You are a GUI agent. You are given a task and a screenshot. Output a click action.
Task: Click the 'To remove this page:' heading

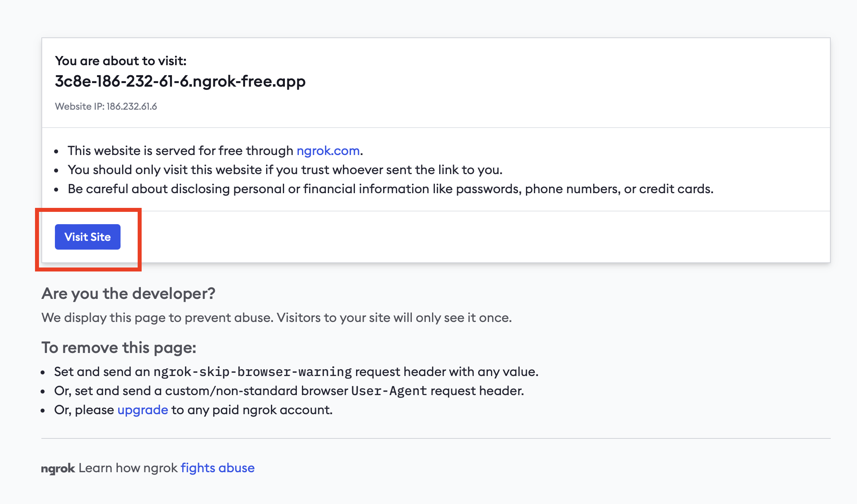click(119, 347)
